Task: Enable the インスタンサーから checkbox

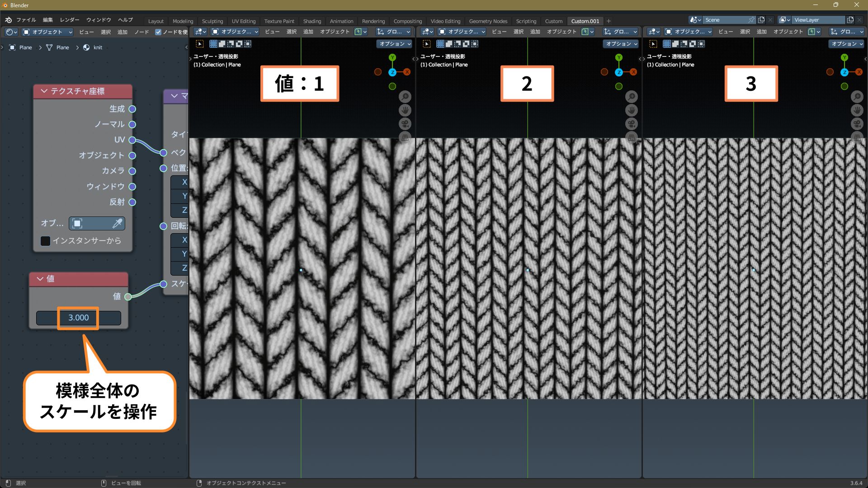Action: pos(45,241)
